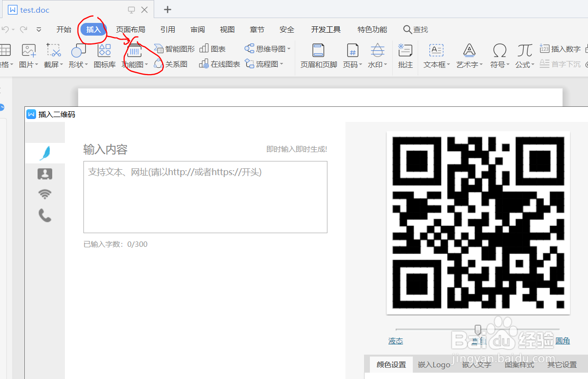
Task: Expand the 截屏 dropdown arrow
Action: pyautogui.click(x=62, y=65)
